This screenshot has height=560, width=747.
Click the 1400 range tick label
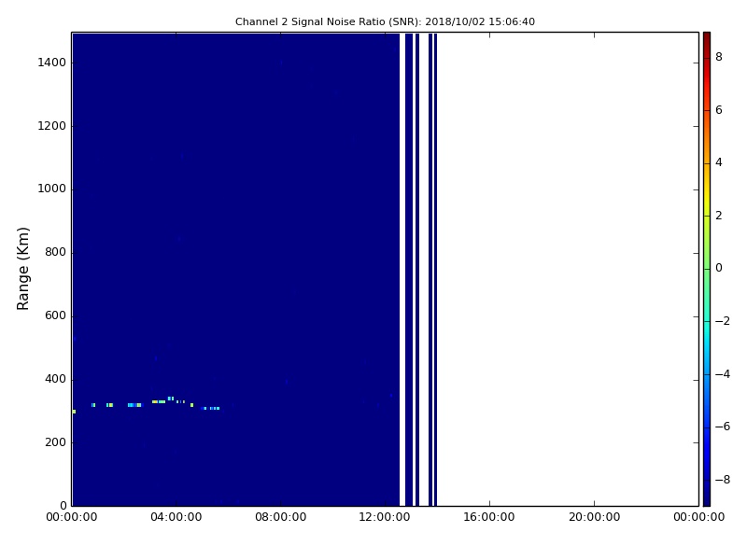52,63
